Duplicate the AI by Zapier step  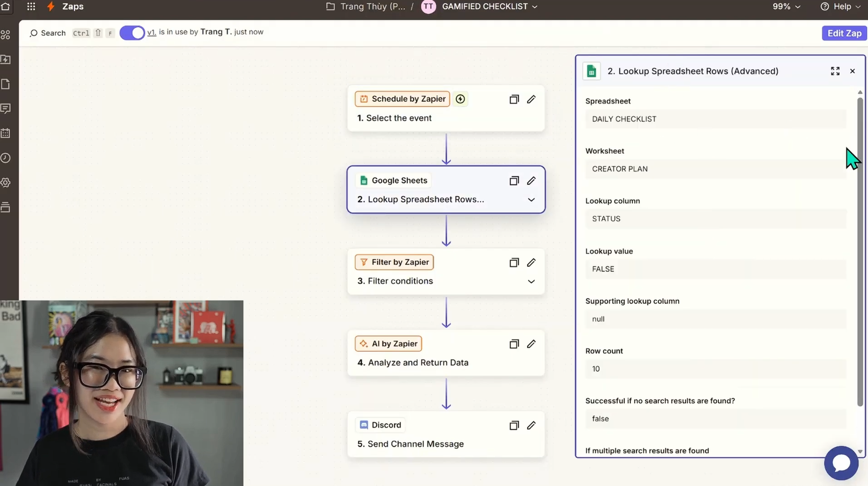point(514,344)
